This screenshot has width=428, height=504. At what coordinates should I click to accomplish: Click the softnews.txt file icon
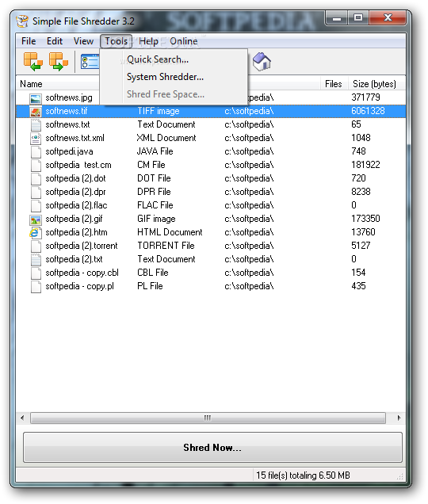click(36, 125)
